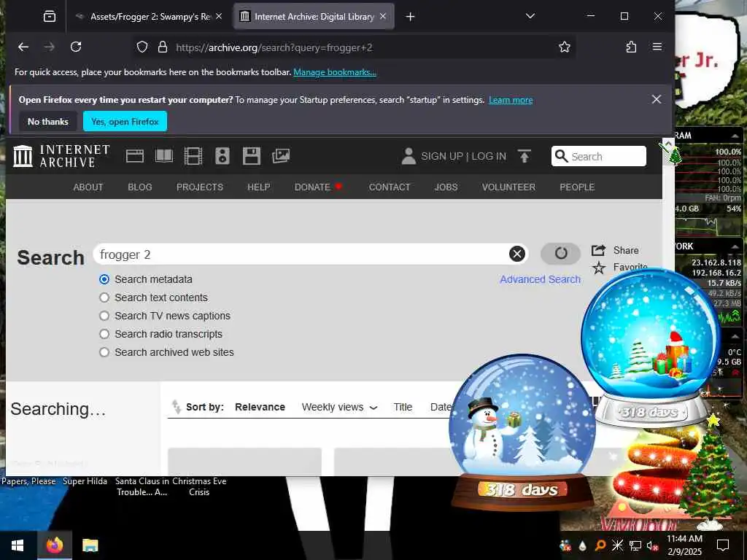The width and height of the screenshot is (747, 560).
Task: Bookmark this page with the star
Action: click(565, 47)
